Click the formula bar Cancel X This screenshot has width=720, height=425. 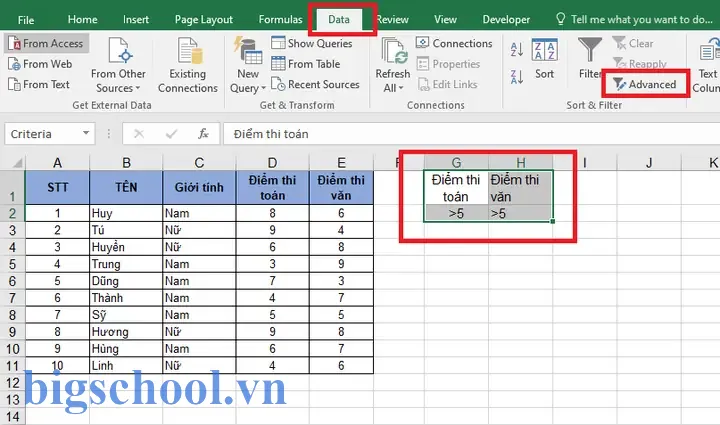point(139,134)
